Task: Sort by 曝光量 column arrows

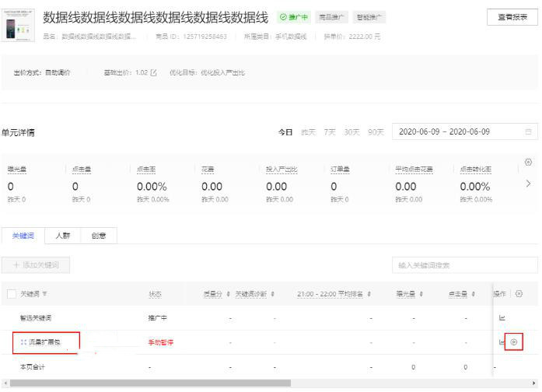Action: click(421, 294)
